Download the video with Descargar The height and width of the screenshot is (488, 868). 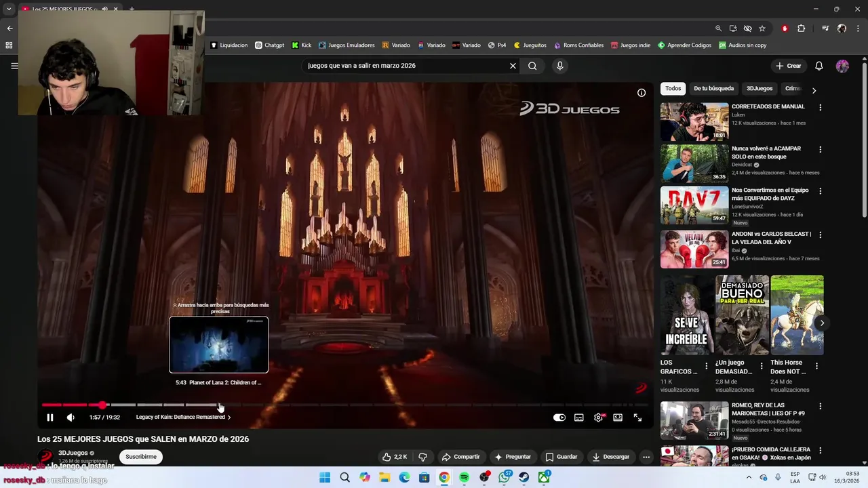(610, 457)
